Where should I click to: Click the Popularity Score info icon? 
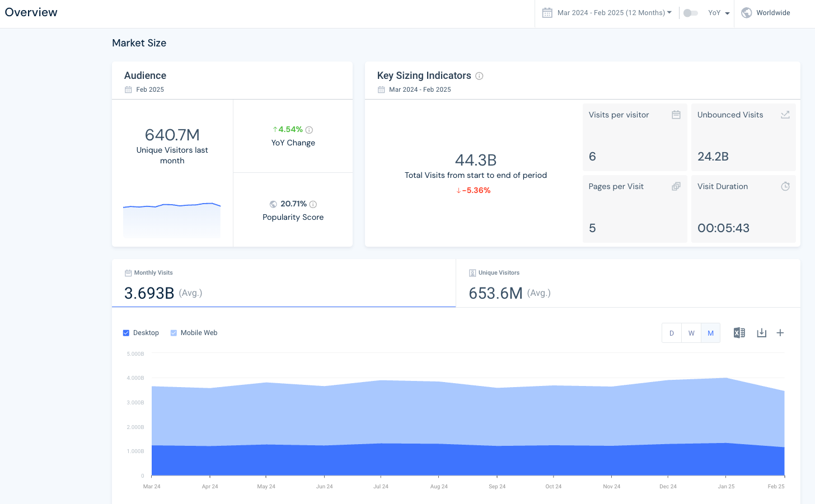pos(313,204)
